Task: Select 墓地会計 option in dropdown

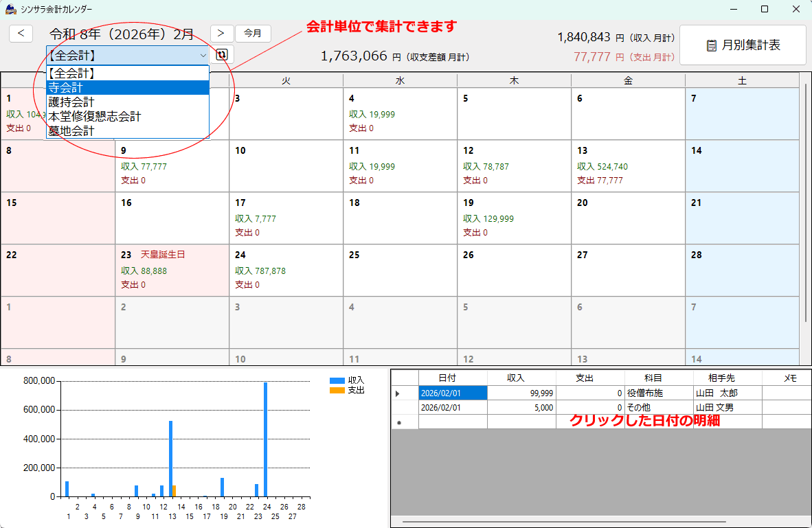Action: click(127, 130)
